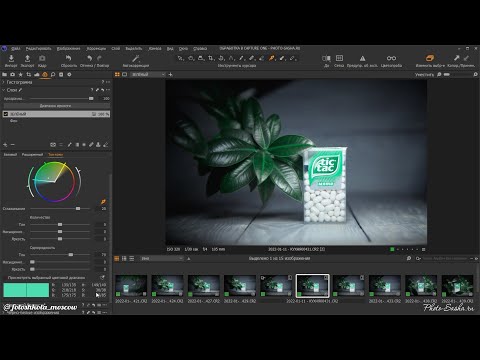Open the Library folder tool tab

4,74
